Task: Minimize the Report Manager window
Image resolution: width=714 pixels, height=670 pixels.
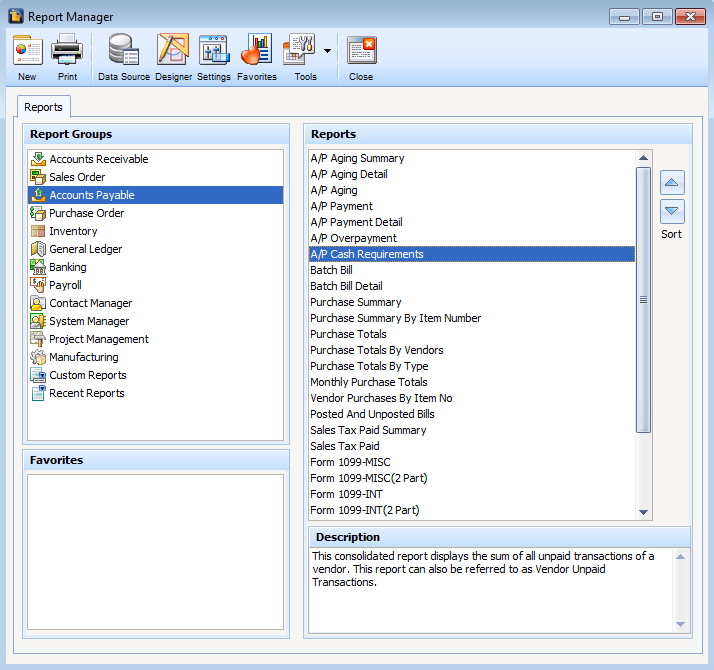Action: tap(624, 17)
